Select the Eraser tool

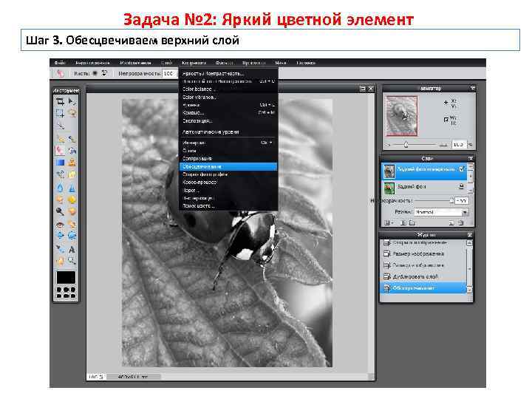coord(60,150)
